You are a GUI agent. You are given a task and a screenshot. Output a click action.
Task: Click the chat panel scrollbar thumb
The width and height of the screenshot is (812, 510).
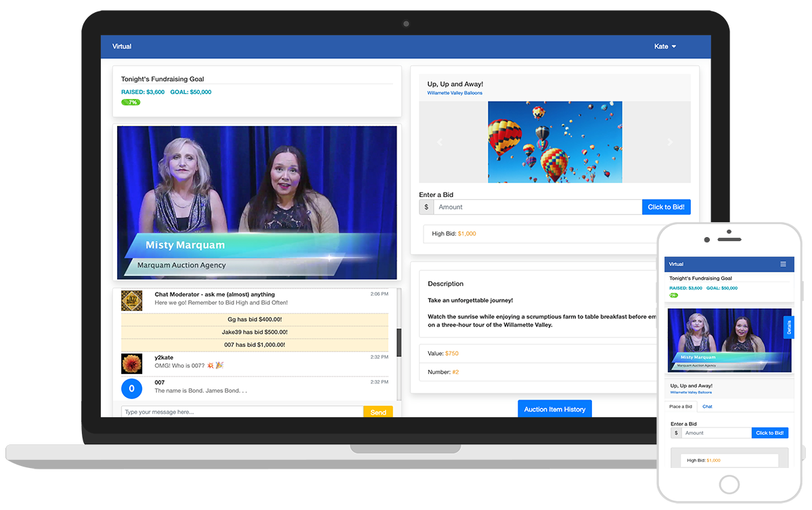[x=399, y=343]
